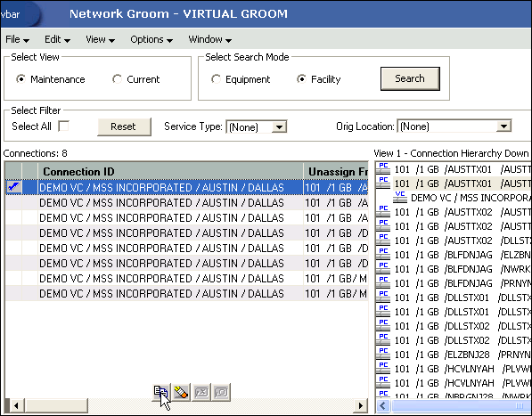Click the VC icon beside DEMO VC hierarchy row
The width and height of the screenshot is (532, 416).
pos(400,197)
